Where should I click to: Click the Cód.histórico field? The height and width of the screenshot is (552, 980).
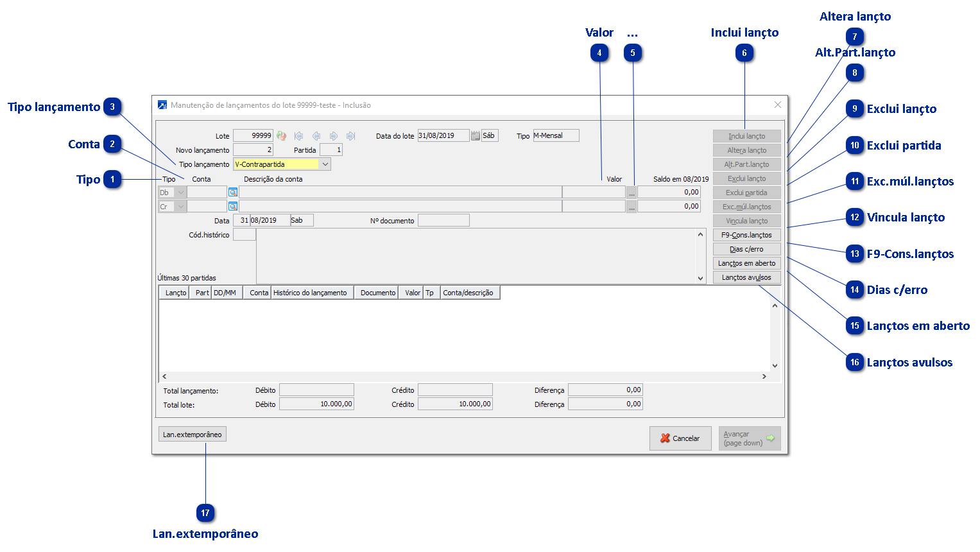pyautogui.click(x=245, y=234)
